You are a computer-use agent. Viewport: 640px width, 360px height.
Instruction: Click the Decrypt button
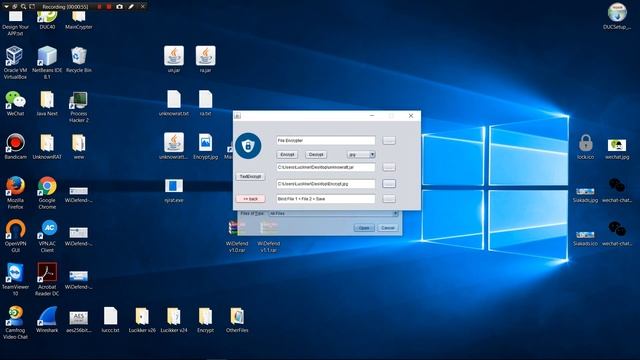coord(316,154)
